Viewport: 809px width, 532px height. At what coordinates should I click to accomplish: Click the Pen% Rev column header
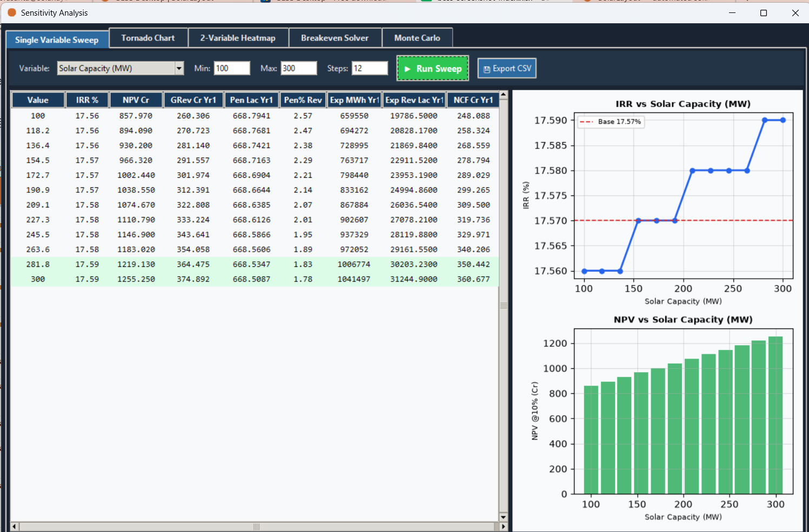click(x=303, y=100)
